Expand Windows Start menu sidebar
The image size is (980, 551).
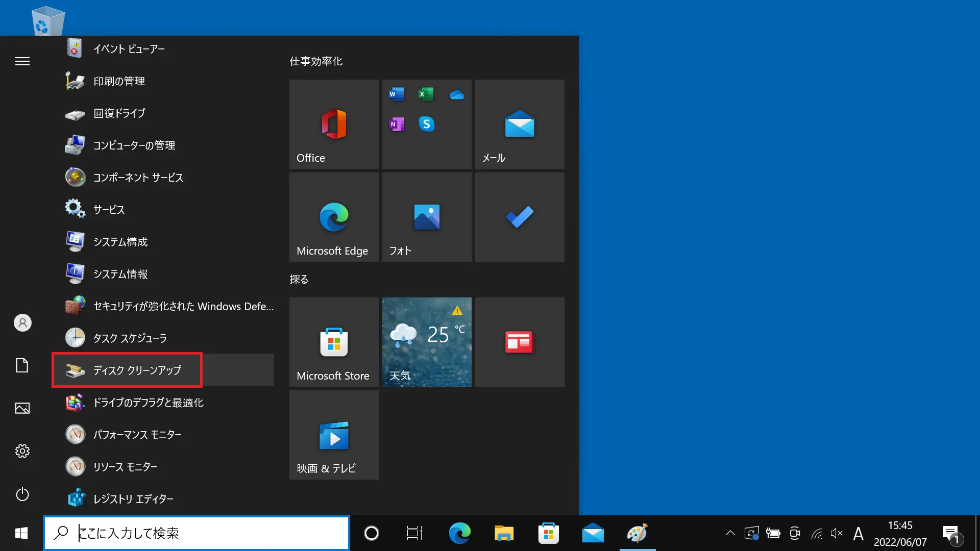point(22,61)
